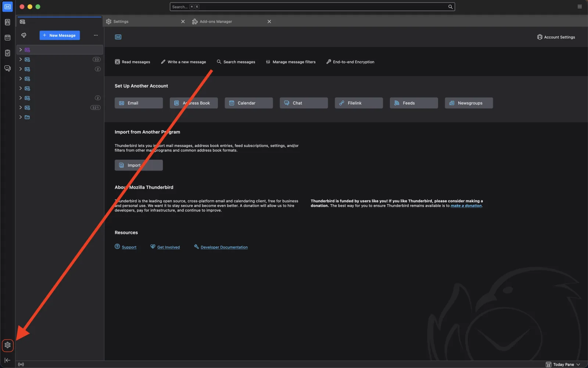
Task: Expand the highlighted first account row
Action: pyautogui.click(x=21, y=50)
